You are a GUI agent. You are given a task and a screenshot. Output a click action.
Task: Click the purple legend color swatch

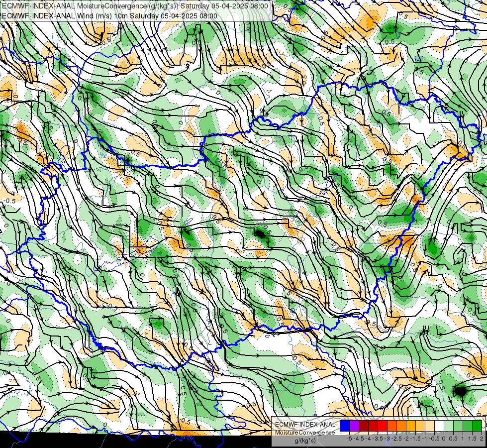[x=354, y=426]
